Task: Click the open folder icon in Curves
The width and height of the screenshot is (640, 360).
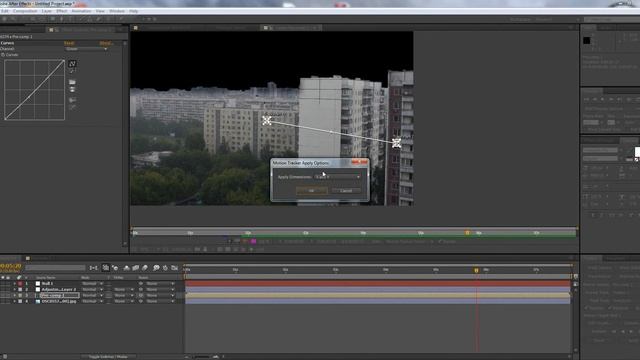Action: point(72,82)
